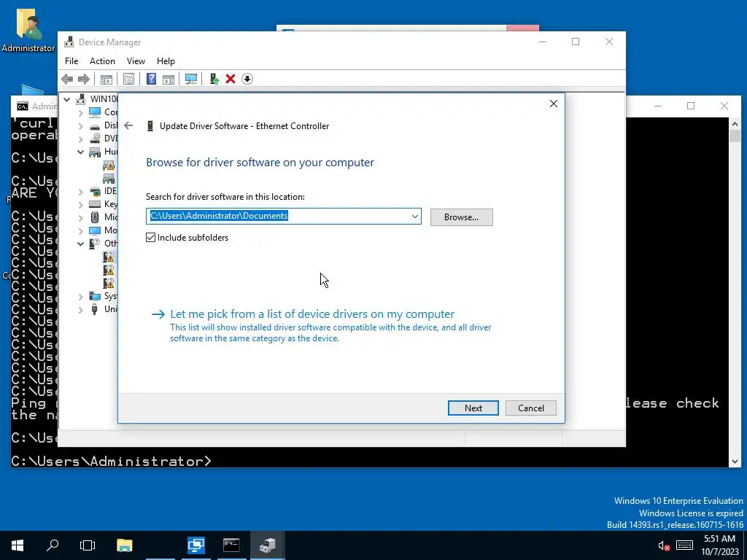
Task: Open the Properties toolbar icon
Action: [x=128, y=79]
